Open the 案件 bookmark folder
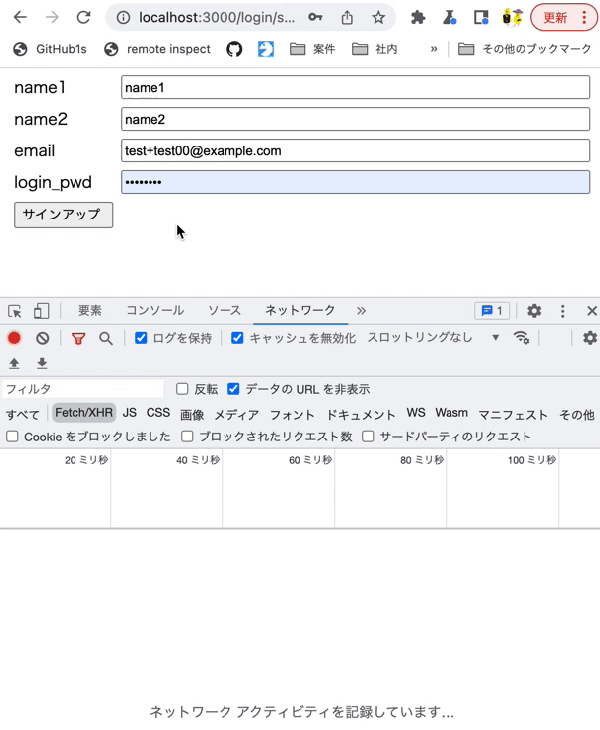The width and height of the screenshot is (600, 730). tap(312, 49)
